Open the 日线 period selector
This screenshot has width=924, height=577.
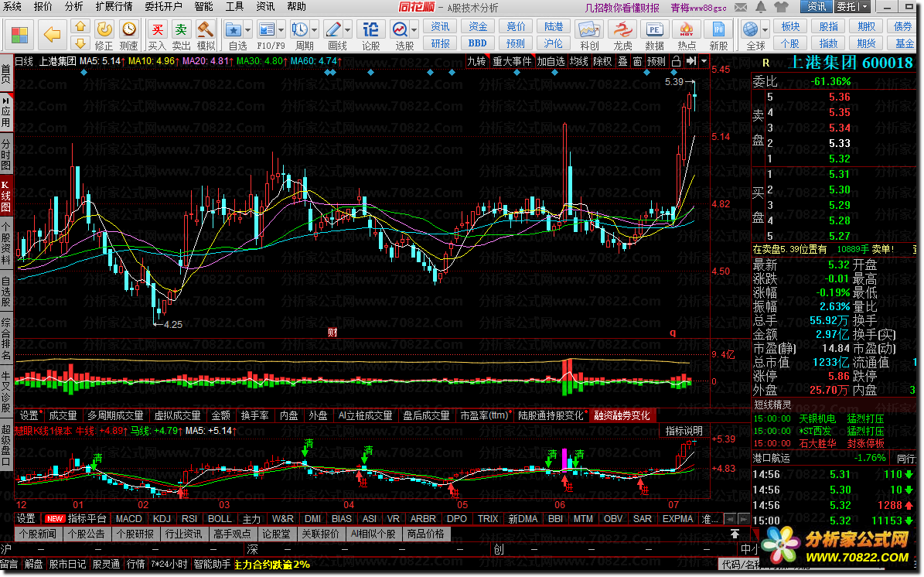(24, 61)
